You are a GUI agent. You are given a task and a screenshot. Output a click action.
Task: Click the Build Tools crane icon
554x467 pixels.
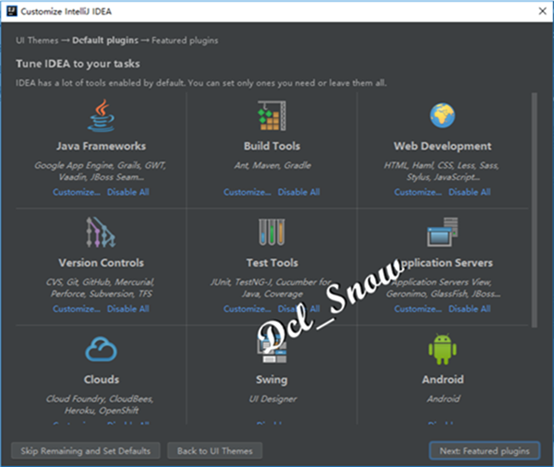[x=272, y=116]
